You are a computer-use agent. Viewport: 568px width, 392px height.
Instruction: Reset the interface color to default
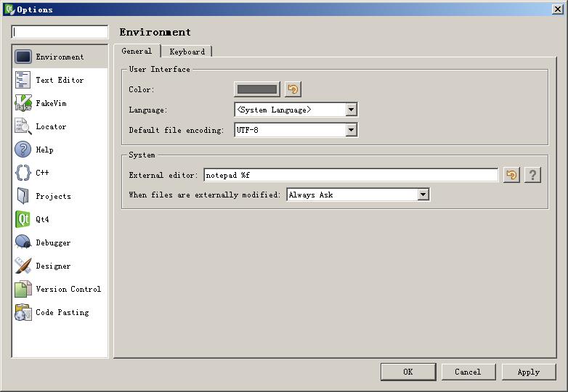point(293,89)
